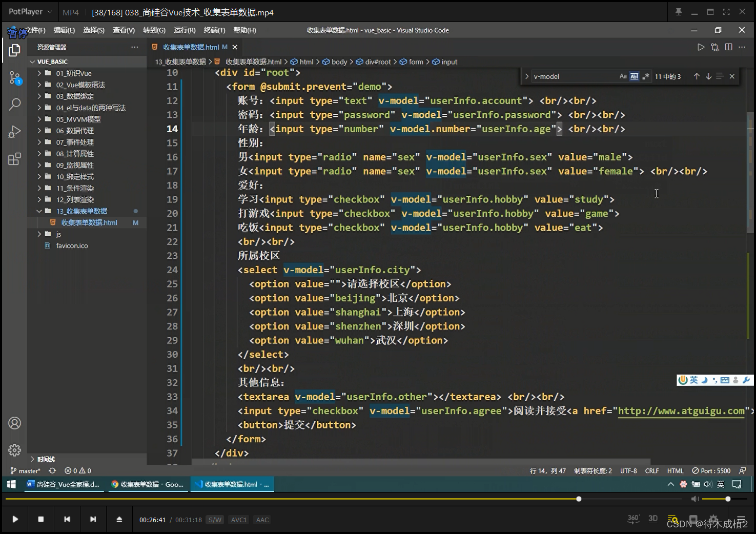Open the Manage gear in activity bar
The height and width of the screenshot is (534, 756).
point(14,450)
